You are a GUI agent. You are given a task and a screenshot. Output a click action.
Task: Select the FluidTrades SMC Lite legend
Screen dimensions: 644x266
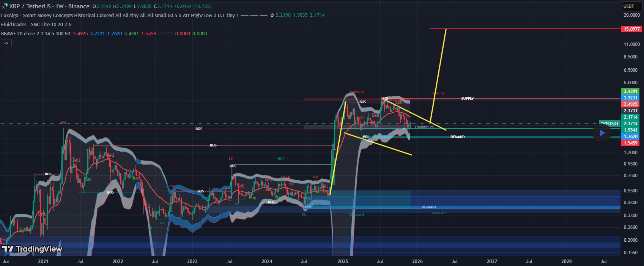pos(36,24)
